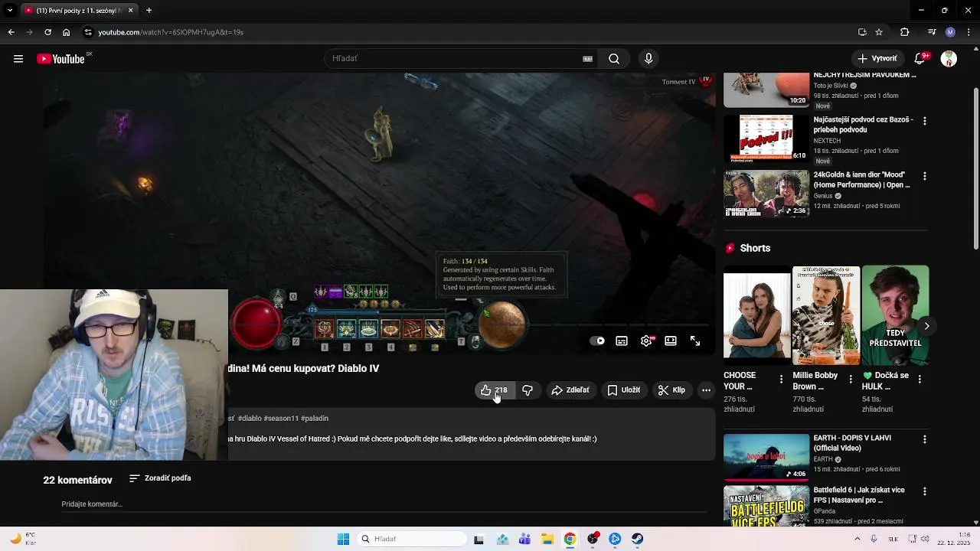
Task: Open the weather widget on taskbar
Action: [x=23, y=539]
